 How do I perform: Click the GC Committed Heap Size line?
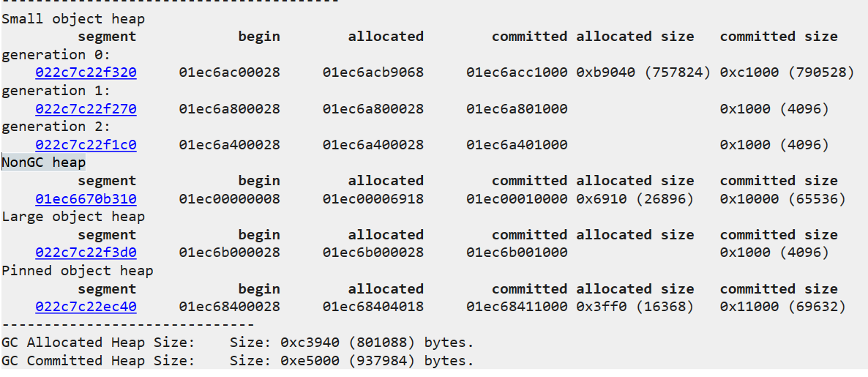pos(238,361)
